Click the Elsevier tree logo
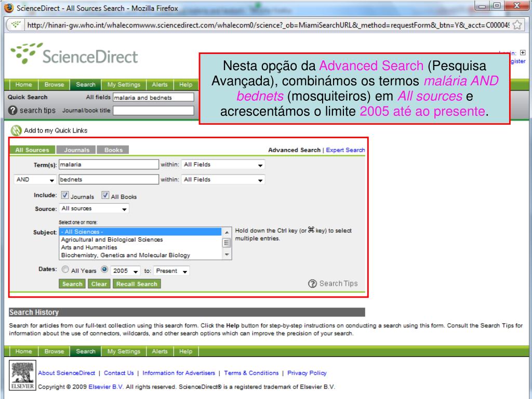This screenshot has height=399, width=532. click(22, 375)
